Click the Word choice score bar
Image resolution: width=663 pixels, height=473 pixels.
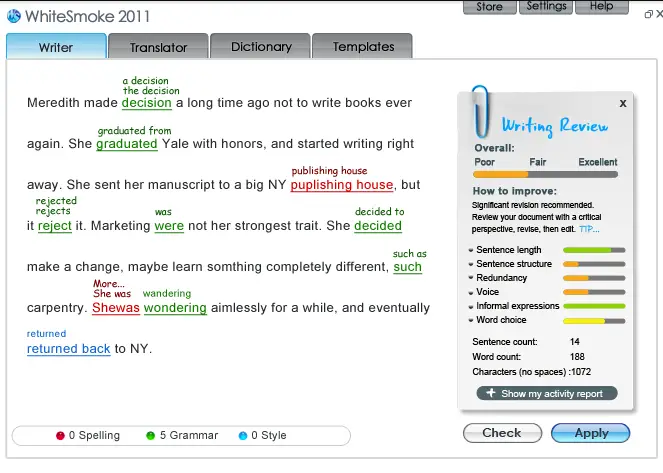594,321
